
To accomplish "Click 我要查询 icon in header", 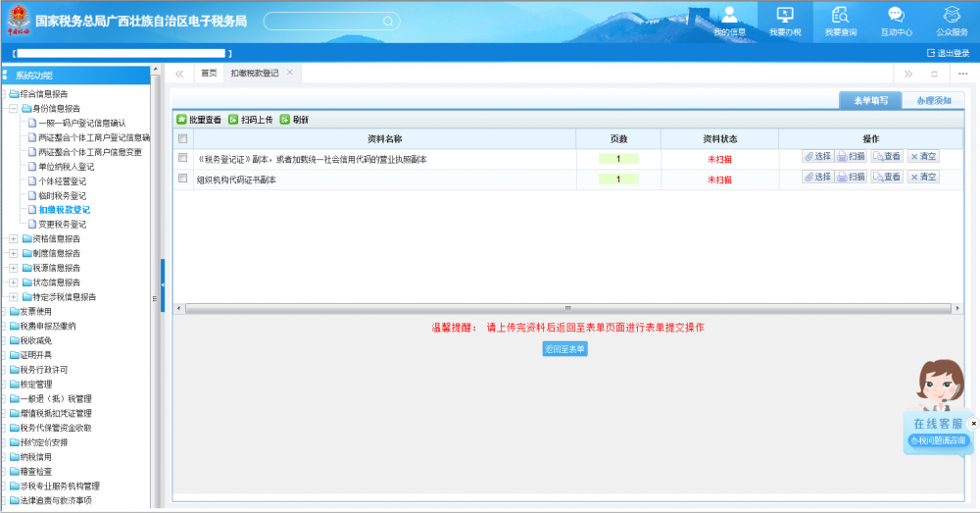I will pos(840,17).
